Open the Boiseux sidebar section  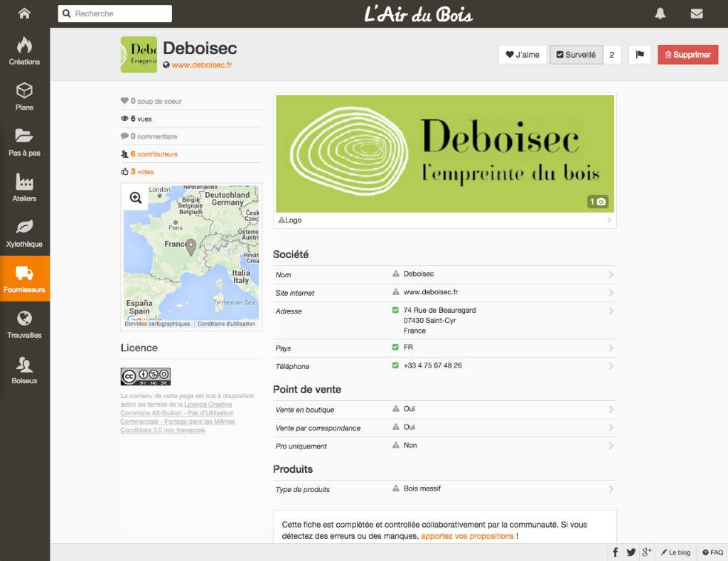coord(25,370)
